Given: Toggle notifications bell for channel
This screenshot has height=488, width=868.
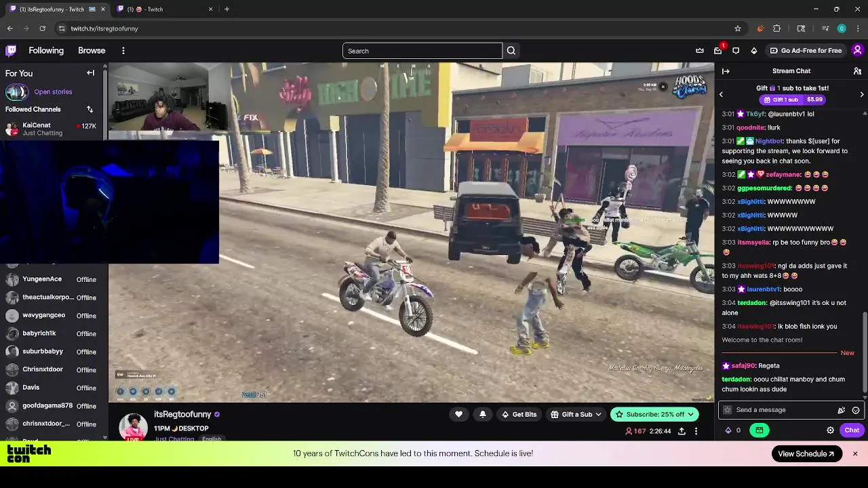Looking at the screenshot, I should tap(483, 414).
